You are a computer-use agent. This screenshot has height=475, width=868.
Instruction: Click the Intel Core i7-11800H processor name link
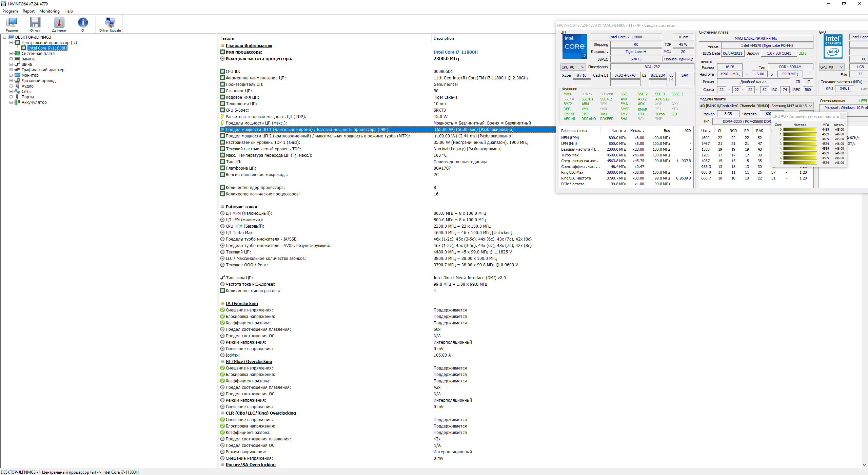(455, 52)
